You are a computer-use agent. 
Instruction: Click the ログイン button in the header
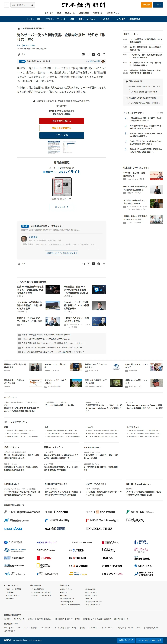158,5
